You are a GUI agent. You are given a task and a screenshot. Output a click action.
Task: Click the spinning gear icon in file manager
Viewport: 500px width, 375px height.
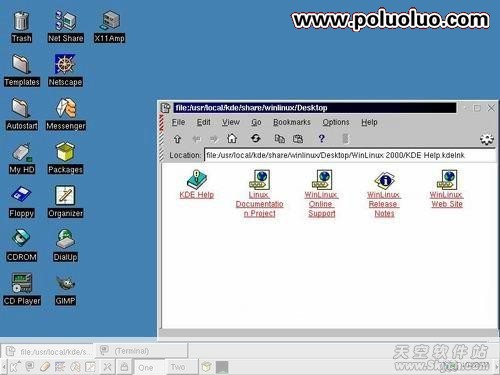487,139
